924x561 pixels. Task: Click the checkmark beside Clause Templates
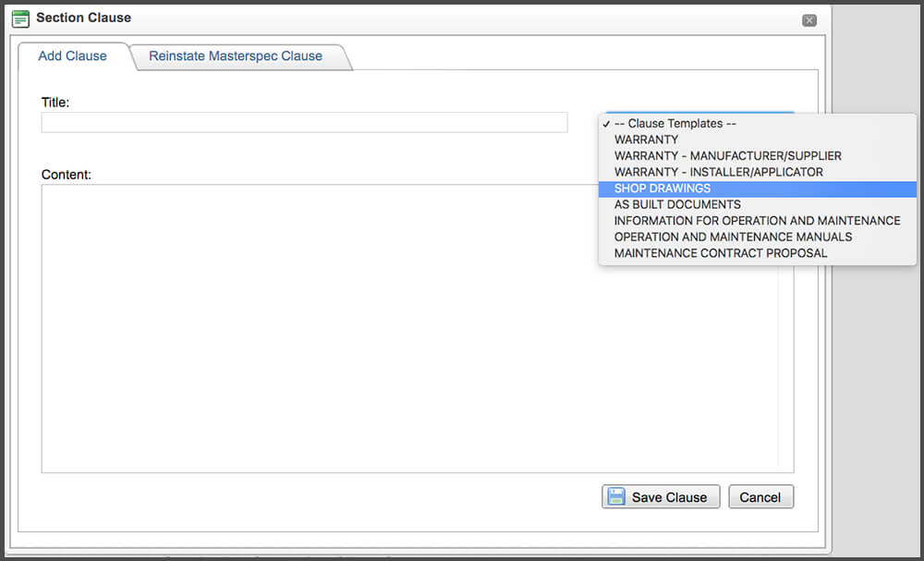coord(605,123)
